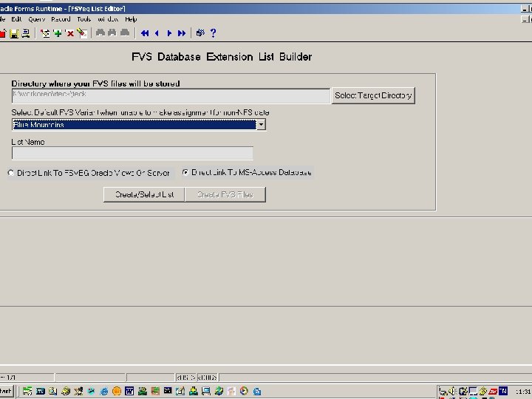The image size is (532, 399).
Task: Click the first binoculars query icon
Action: point(100,33)
